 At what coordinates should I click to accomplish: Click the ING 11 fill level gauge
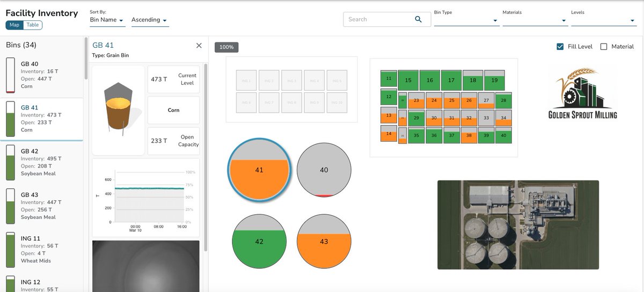coord(10,250)
